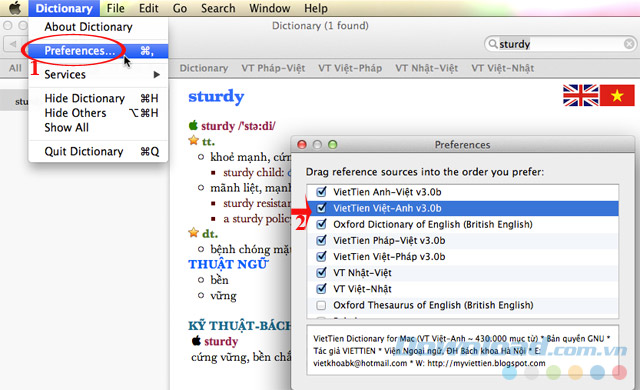Click the KỸ THUẬT-BÁCH section heading
Viewport: 640px width, 390px height.
(240, 326)
